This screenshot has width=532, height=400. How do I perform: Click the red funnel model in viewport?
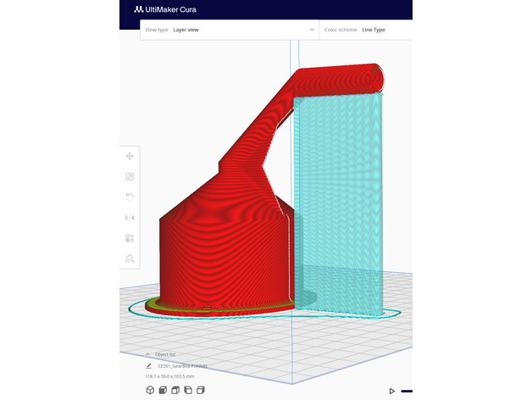tap(220, 254)
